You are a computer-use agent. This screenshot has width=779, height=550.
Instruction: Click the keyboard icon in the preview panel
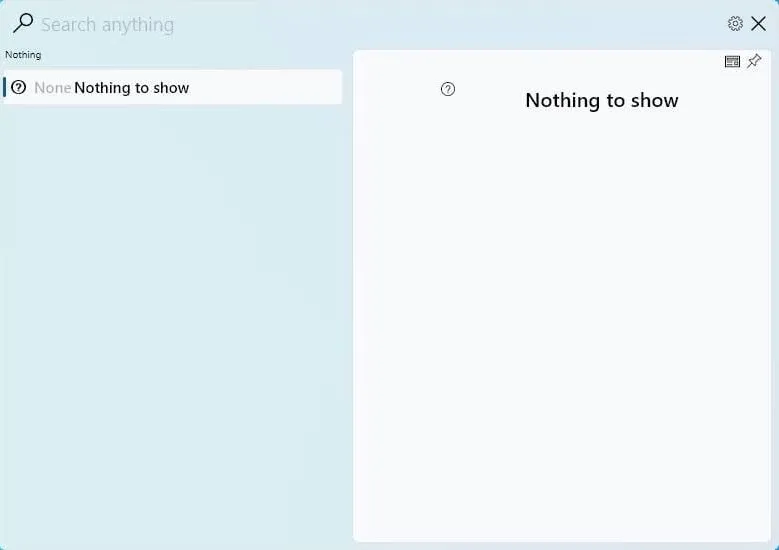pos(732,62)
